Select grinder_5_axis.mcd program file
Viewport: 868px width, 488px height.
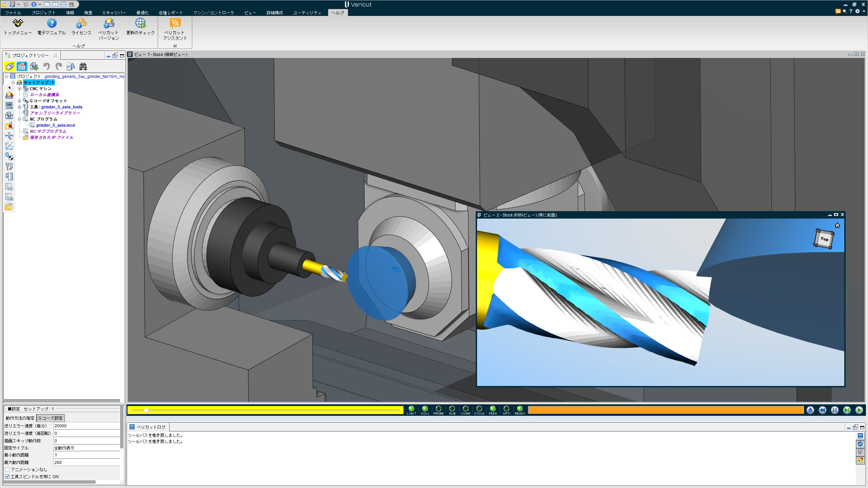55,125
